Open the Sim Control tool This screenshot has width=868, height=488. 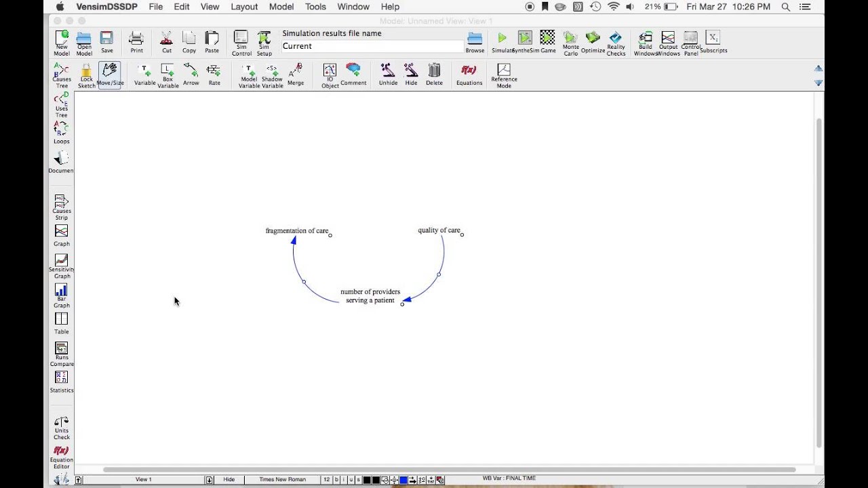[241, 42]
